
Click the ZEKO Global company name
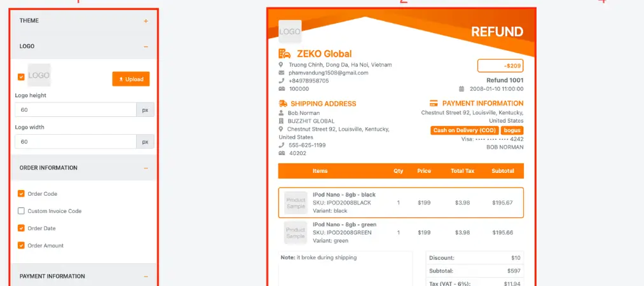tap(324, 54)
